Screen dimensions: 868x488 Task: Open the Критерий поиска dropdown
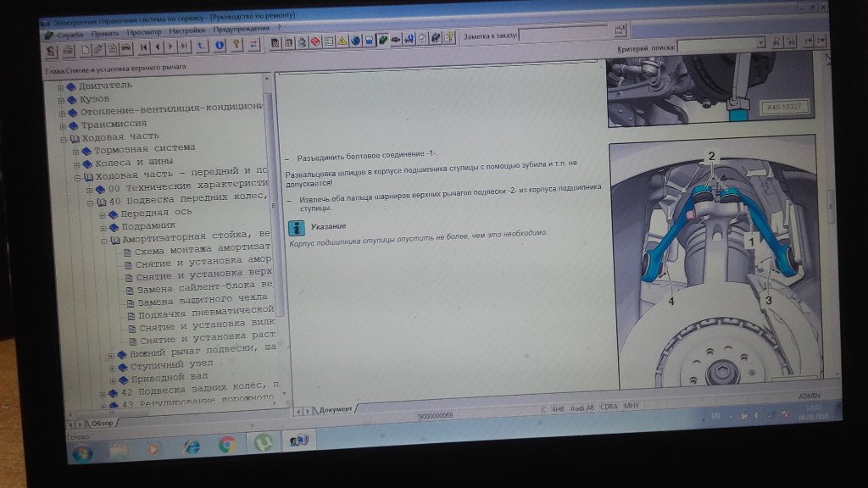pyautogui.click(x=759, y=42)
